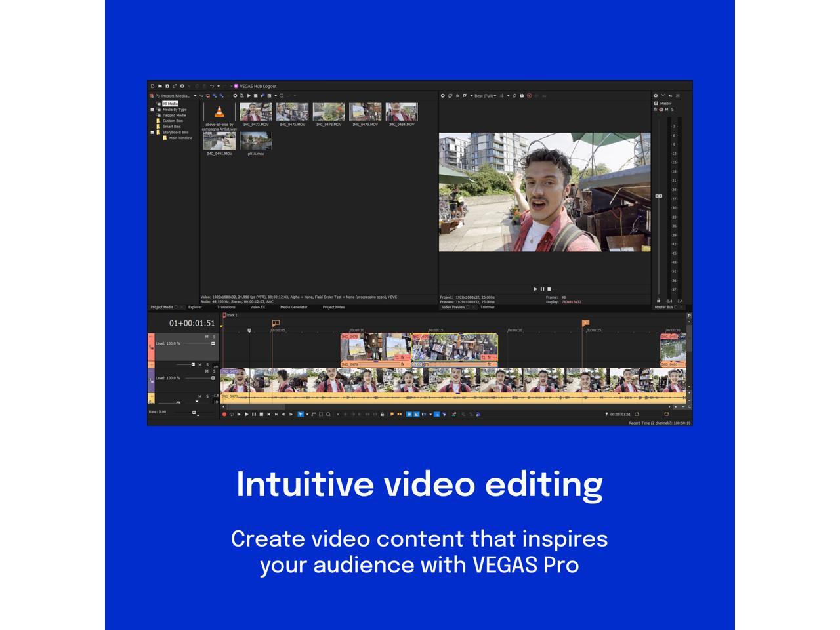Select the normal edit cursor tool

pos(301,414)
